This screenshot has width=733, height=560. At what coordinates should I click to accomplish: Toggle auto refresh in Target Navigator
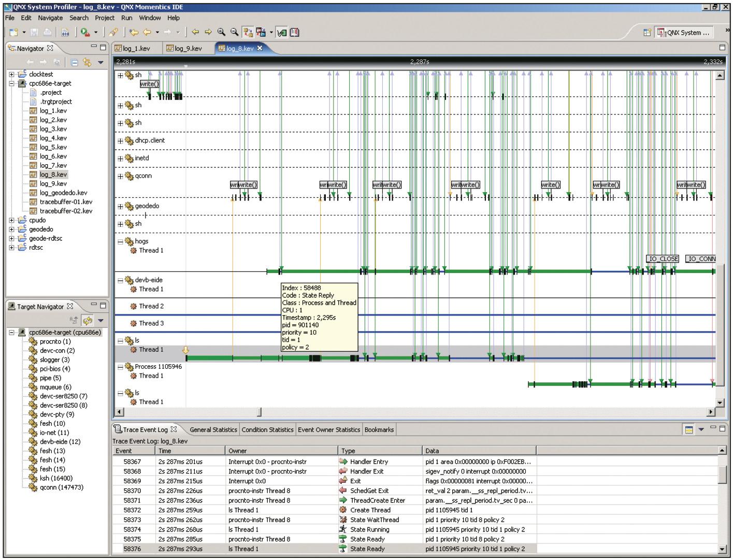(x=88, y=321)
